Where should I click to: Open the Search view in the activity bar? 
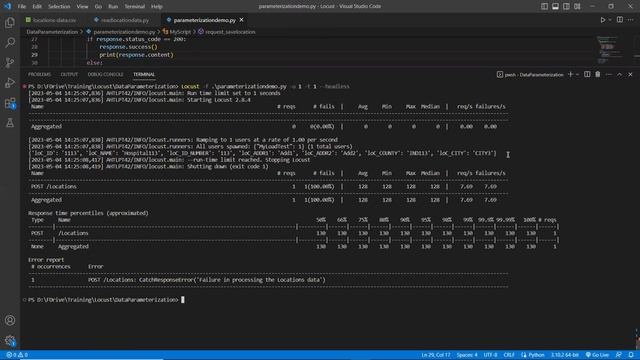(10, 42)
